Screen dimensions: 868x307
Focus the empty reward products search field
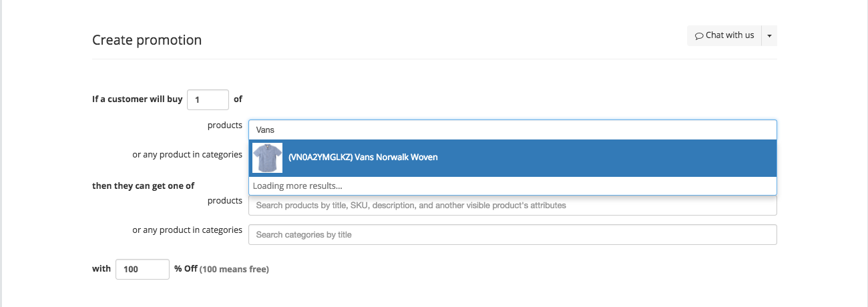[x=513, y=206]
